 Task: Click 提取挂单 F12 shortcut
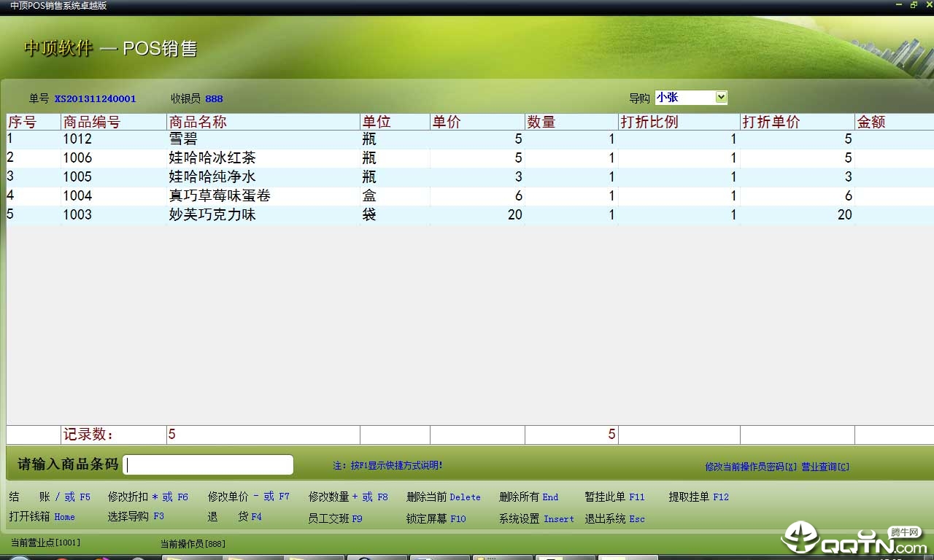click(698, 497)
